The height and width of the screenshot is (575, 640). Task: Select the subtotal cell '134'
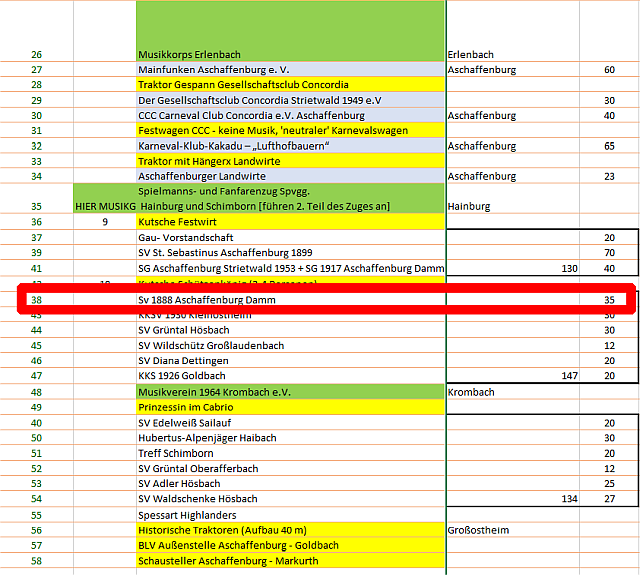(513, 498)
